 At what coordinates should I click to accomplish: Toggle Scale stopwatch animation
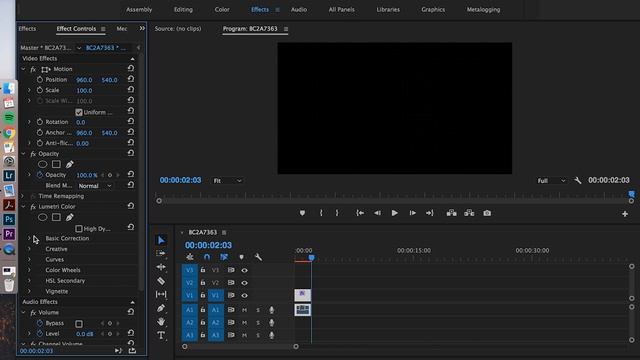coord(40,90)
